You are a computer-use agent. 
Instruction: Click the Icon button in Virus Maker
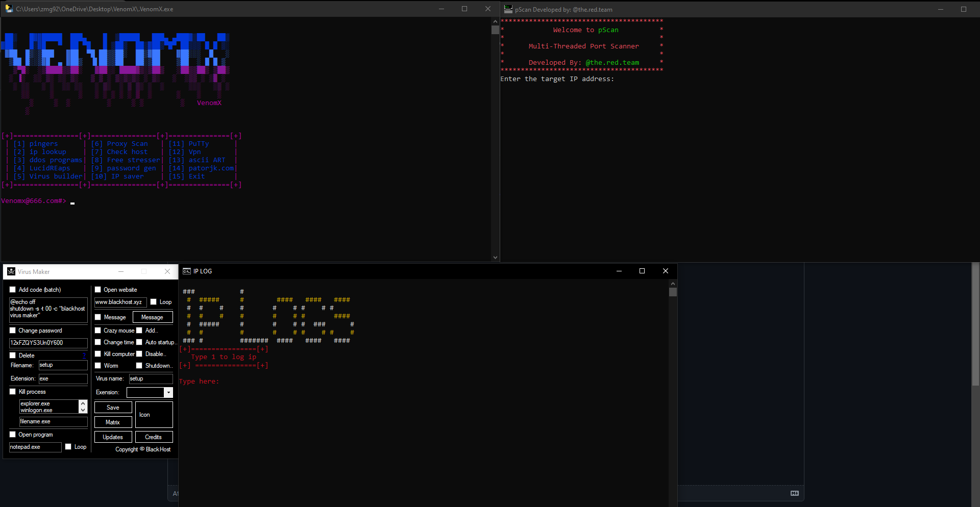click(154, 414)
